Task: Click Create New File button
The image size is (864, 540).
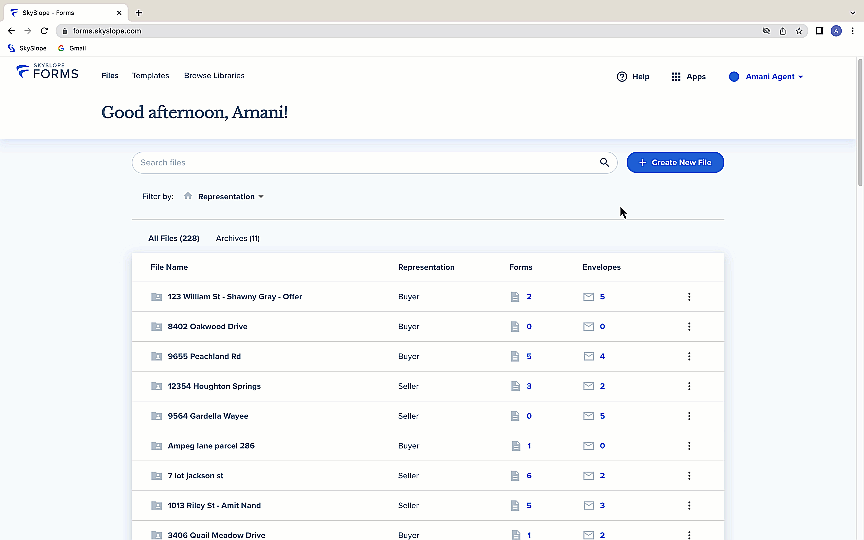Action: tap(675, 163)
